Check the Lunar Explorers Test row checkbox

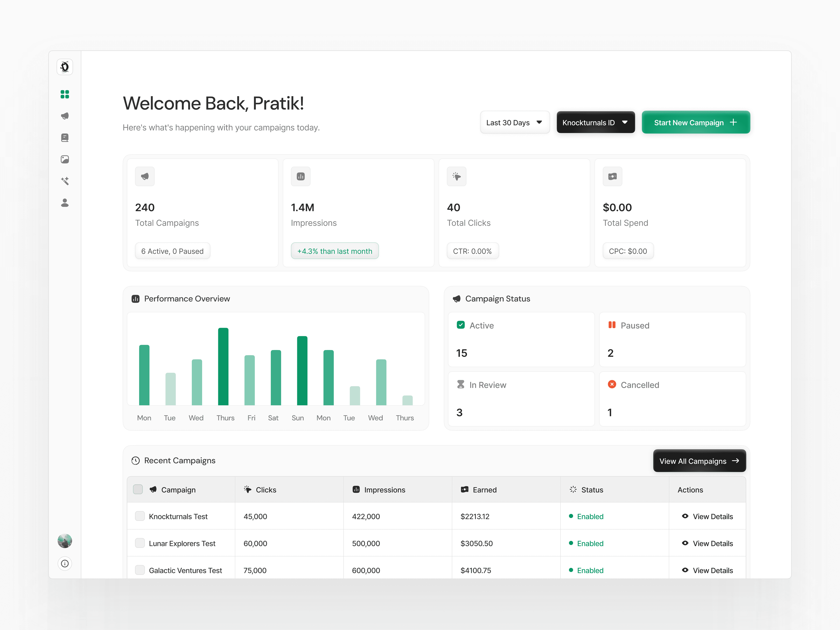coord(140,543)
